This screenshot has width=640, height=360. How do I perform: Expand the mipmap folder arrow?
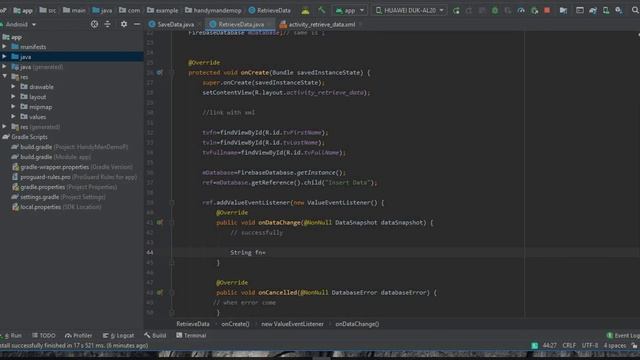(x=13, y=107)
